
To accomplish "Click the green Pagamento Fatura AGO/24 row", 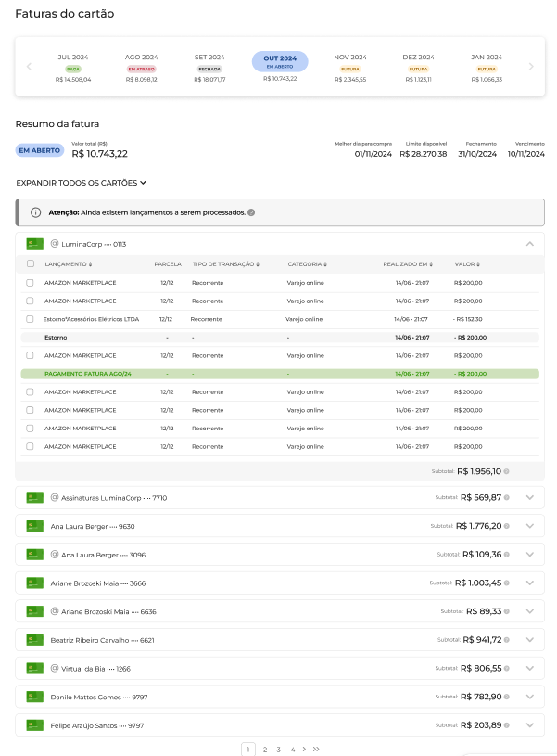I will 279,374.
